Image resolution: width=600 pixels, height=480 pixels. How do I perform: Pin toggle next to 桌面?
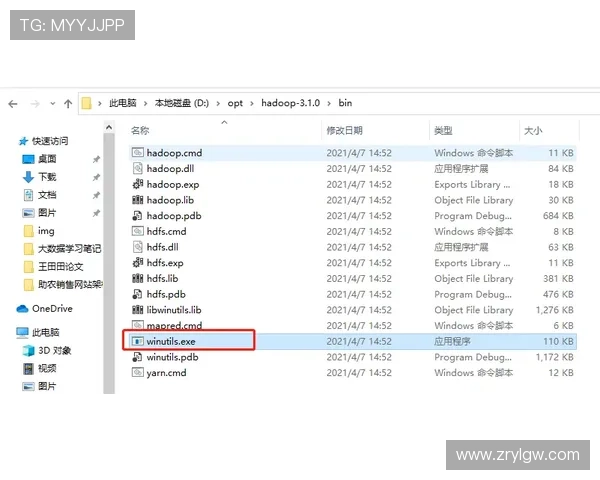pos(96,159)
